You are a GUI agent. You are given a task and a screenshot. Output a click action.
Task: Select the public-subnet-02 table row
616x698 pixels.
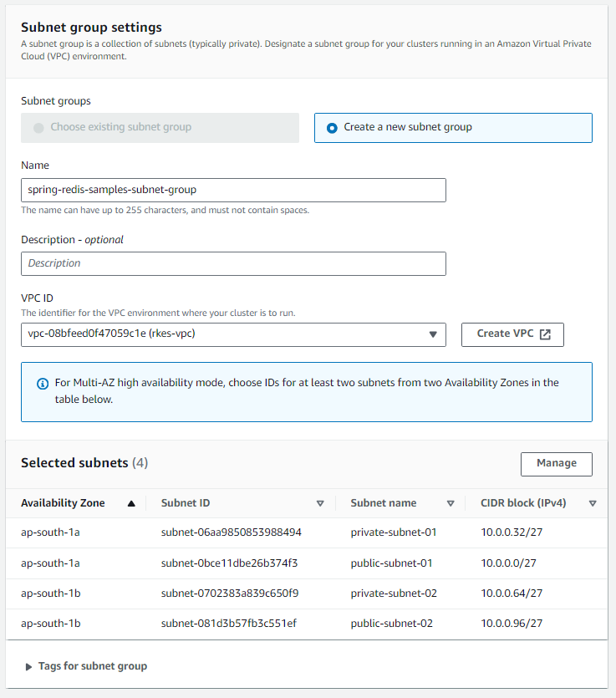tap(307, 624)
